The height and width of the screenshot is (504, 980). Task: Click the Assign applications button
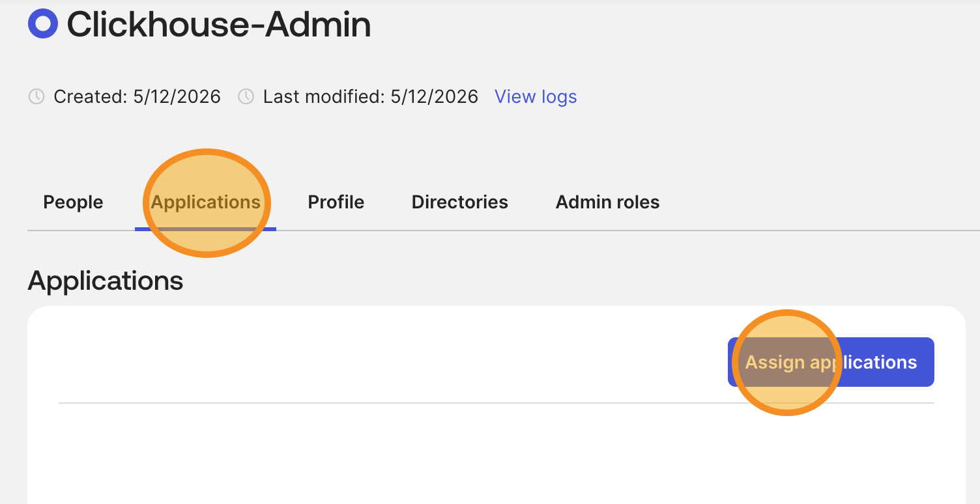(x=831, y=362)
